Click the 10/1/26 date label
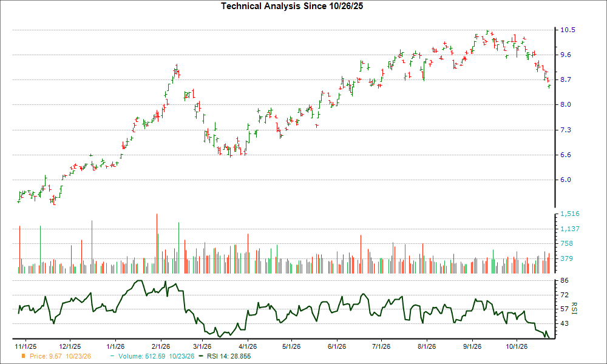This screenshot has width=607, height=364. [x=516, y=346]
